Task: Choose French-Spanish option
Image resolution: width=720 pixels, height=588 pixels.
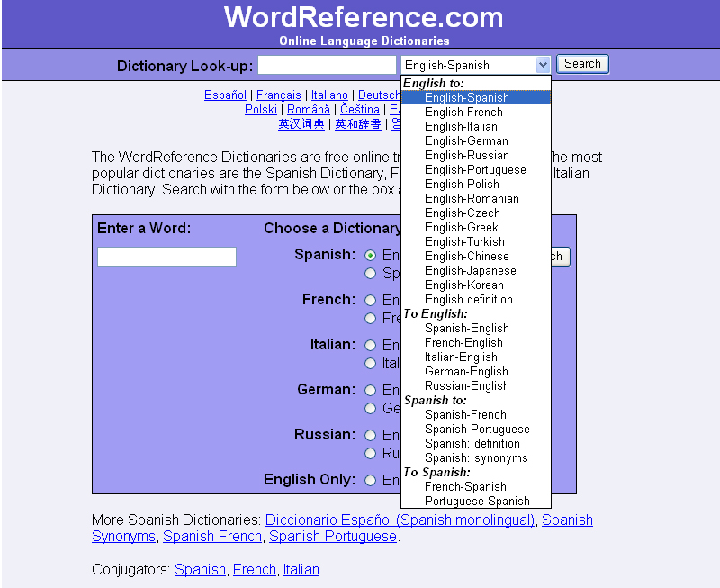Action: (476, 486)
